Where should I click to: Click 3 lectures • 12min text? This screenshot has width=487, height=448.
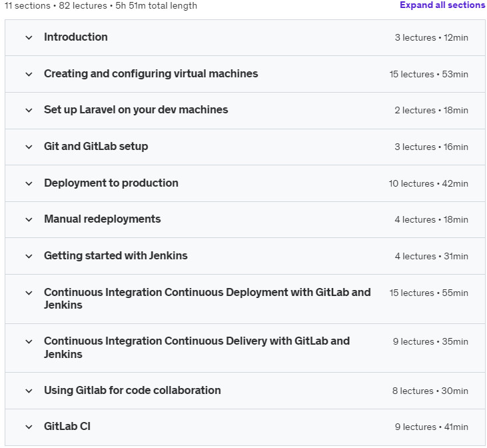point(432,37)
